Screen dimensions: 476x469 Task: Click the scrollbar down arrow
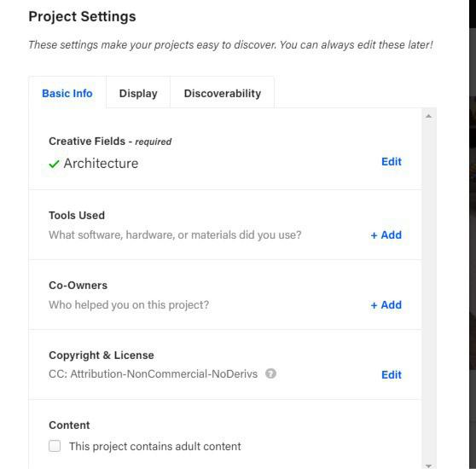(428, 466)
